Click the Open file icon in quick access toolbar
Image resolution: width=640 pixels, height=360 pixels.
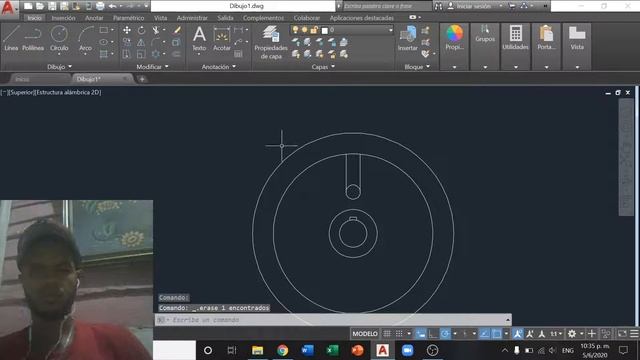click(x=40, y=6)
